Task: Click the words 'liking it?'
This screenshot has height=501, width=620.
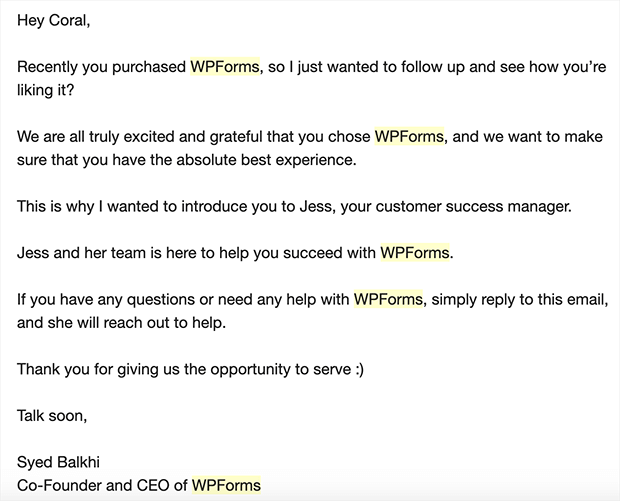Action: (45, 90)
